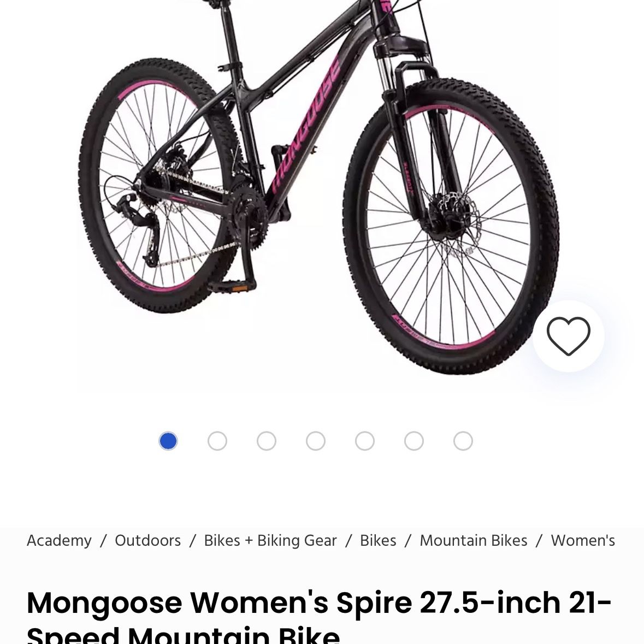
Task: Open Bikes + Biking Gear breadcrumb
Action: [270, 541]
